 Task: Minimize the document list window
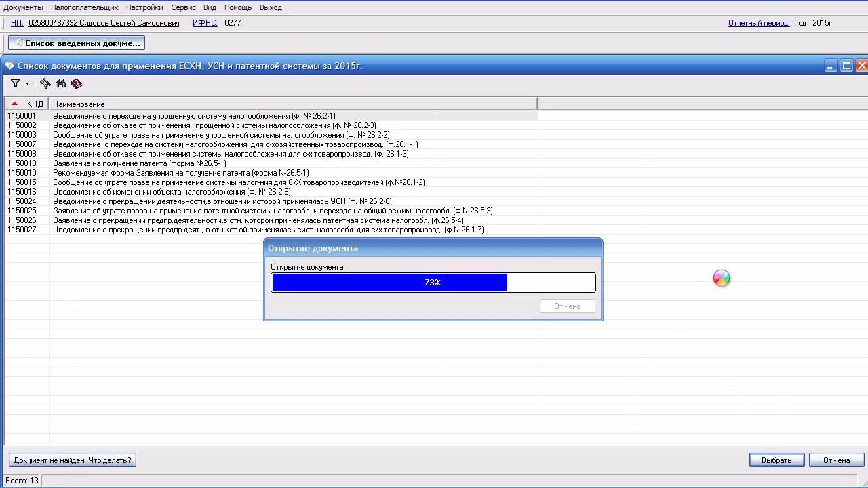[x=831, y=66]
